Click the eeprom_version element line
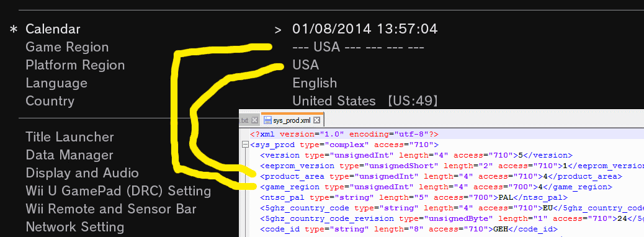 point(452,166)
